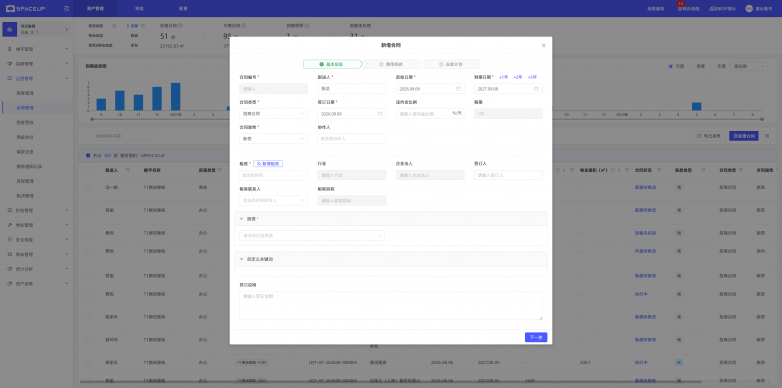This screenshot has width=782, height=388.
Task: Open 合同管理 in sidebar
Action: (x=25, y=108)
